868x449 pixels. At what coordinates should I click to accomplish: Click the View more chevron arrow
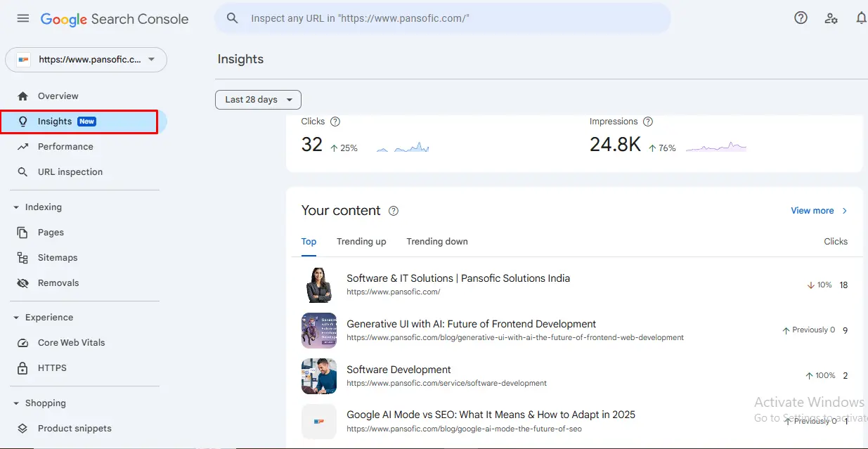(845, 211)
